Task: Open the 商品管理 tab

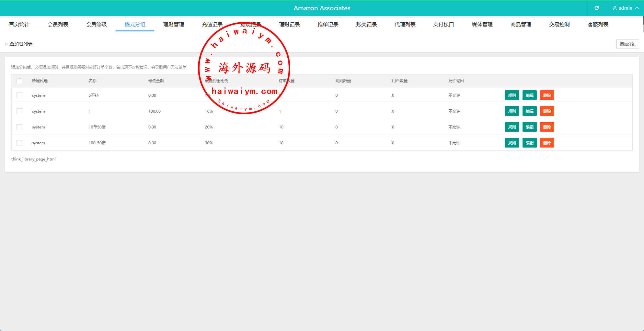Action: 521,25
